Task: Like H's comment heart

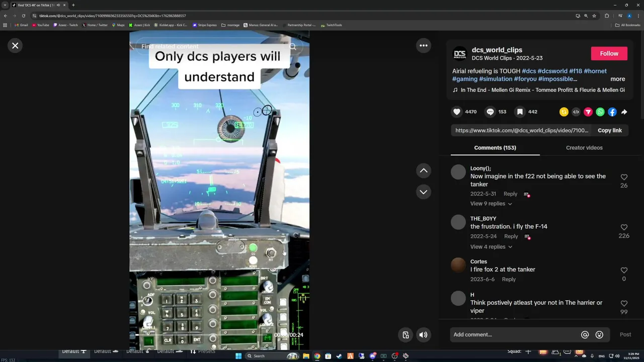Action: (x=624, y=304)
